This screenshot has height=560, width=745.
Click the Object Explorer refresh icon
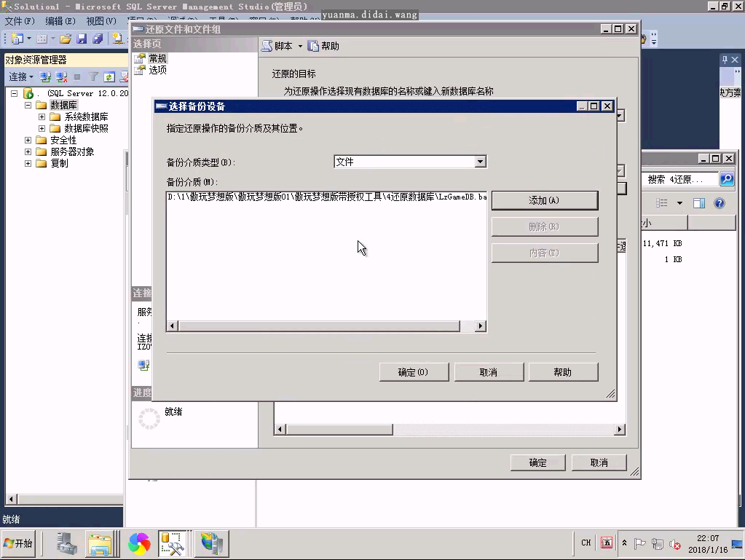click(109, 76)
